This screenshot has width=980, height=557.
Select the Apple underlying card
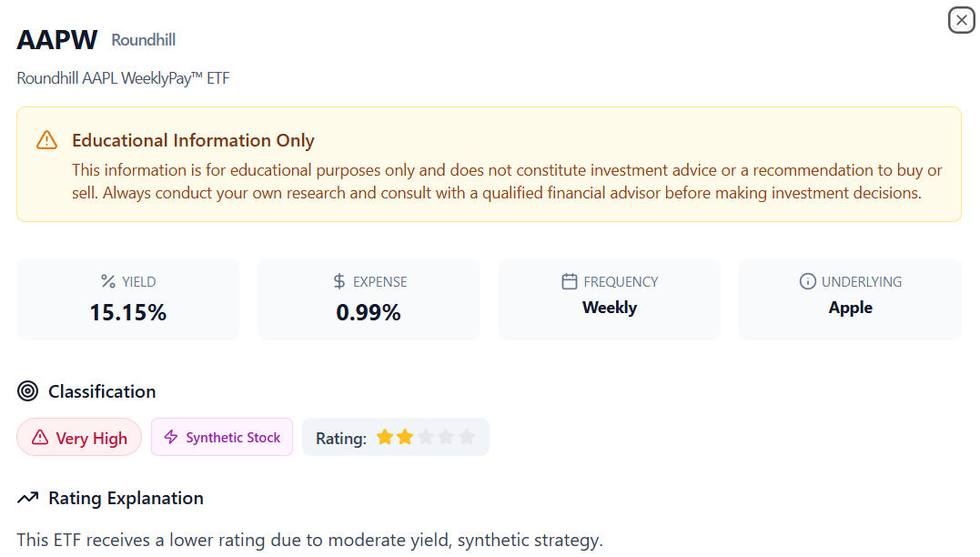850,299
